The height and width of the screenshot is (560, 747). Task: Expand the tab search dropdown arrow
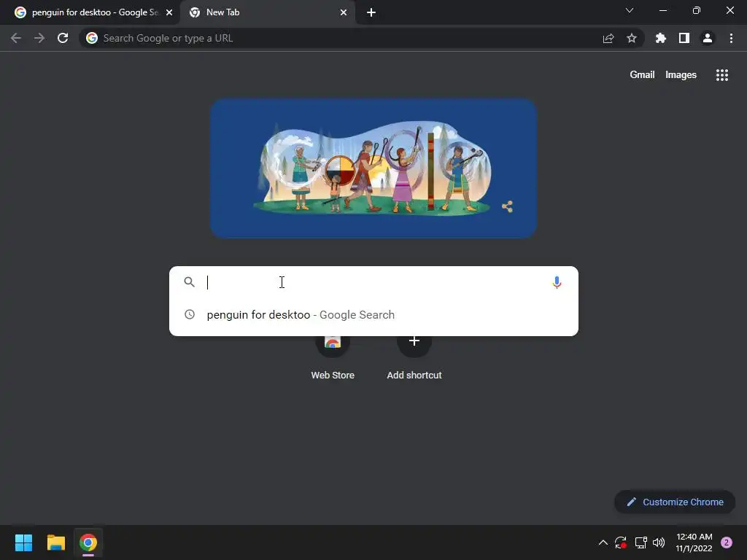click(x=630, y=10)
